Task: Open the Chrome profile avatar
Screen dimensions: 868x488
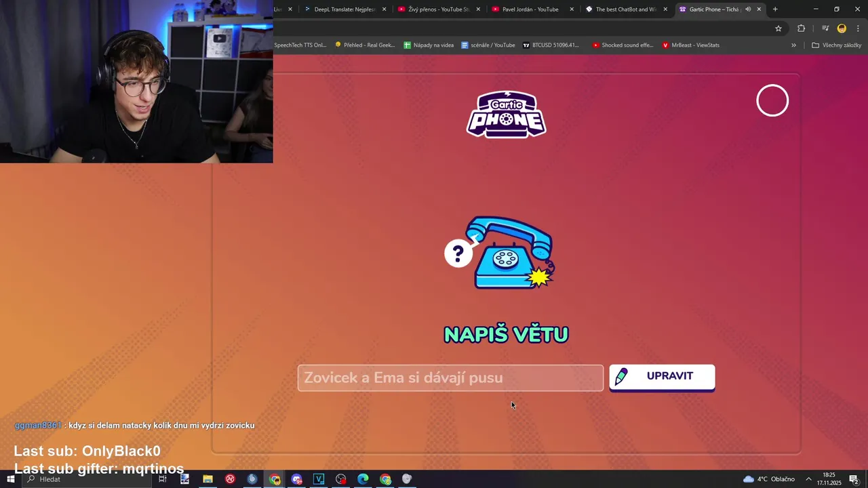Action: (842, 28)
